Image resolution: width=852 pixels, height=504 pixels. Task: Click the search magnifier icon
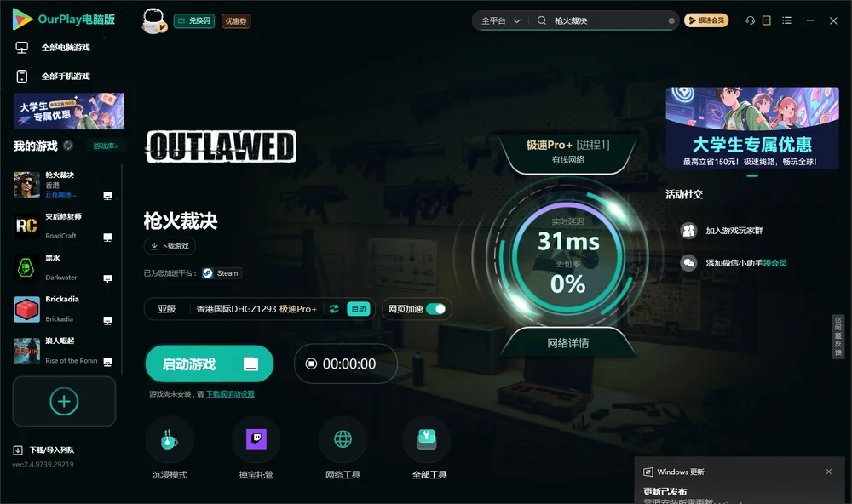point(542,20)
